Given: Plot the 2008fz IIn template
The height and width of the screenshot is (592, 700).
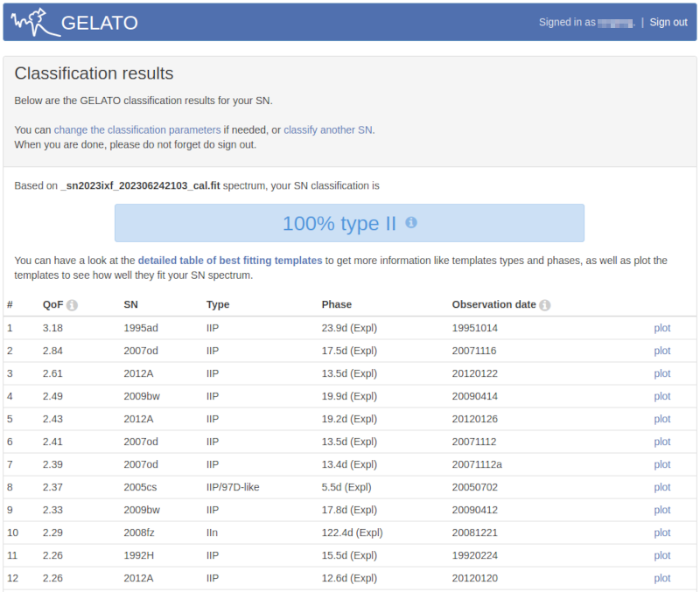Looking at the screenshot, I should pos(662,533).
